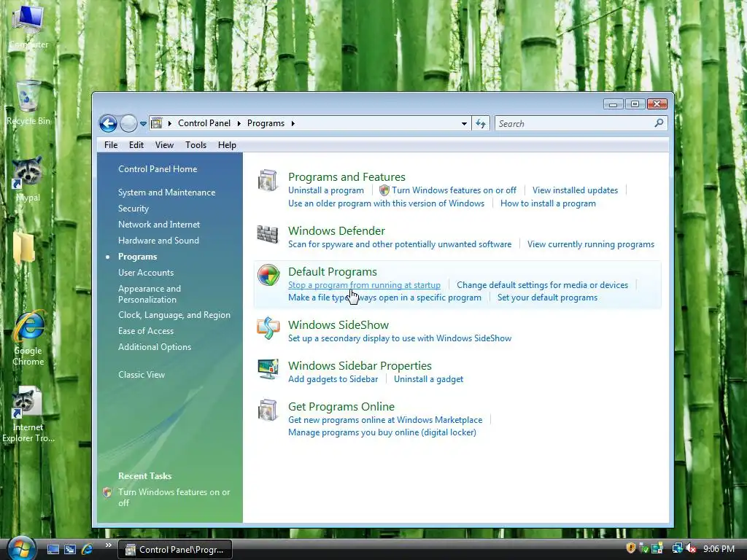The width and height of the screenshot is (747, 560).
Task: Click Stop a program from running at startup
Action: (x=364, y=285)
